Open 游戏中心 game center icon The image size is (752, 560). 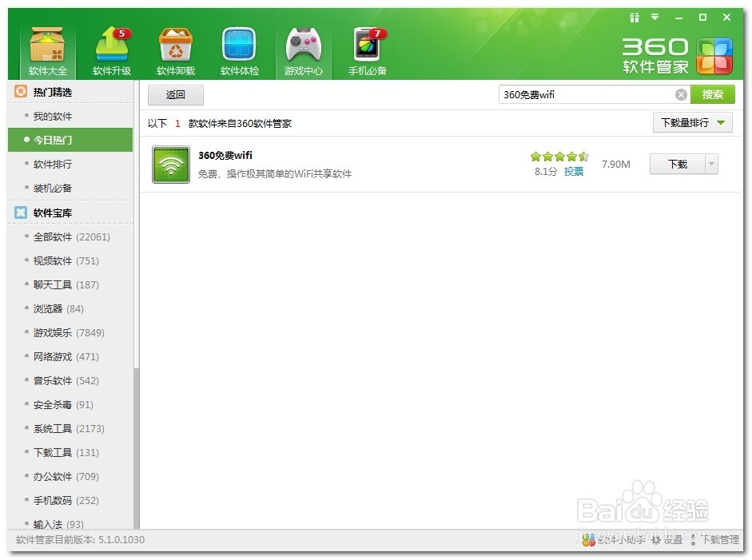pos(303,52)
